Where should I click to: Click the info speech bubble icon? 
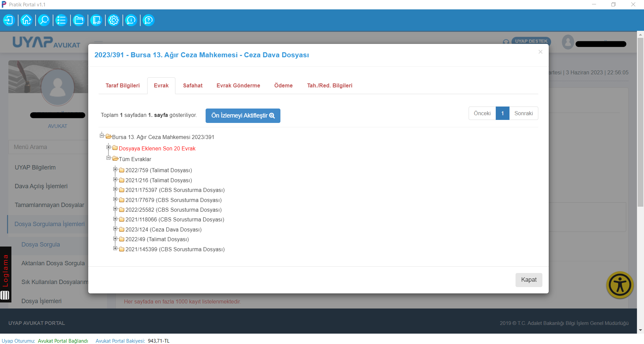click(x=131, y=20)
